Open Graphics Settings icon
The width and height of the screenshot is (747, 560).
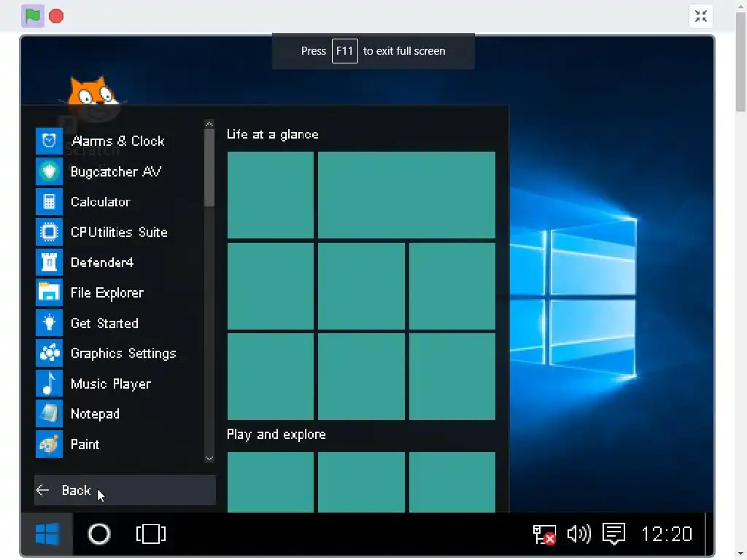49,354
